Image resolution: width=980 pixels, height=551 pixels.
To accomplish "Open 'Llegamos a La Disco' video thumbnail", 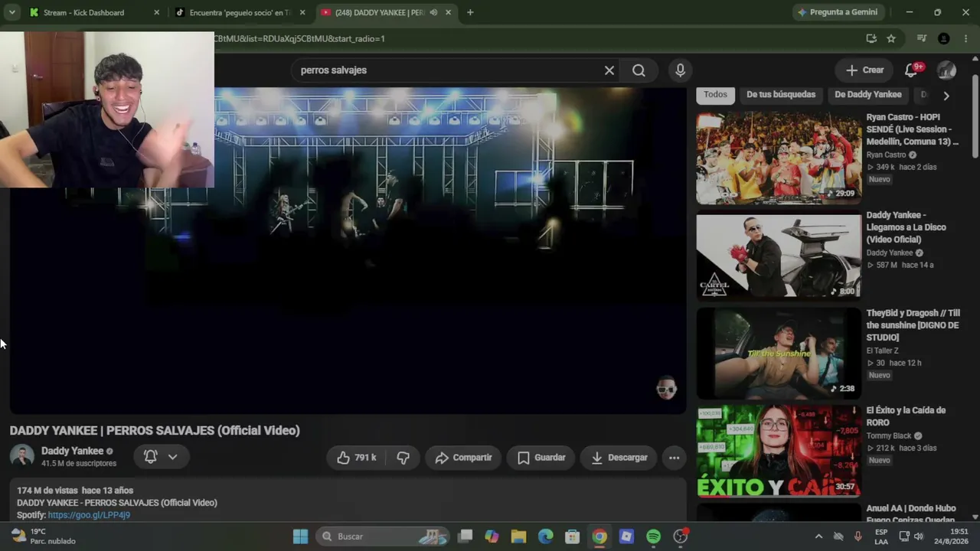I will (779, 255).
